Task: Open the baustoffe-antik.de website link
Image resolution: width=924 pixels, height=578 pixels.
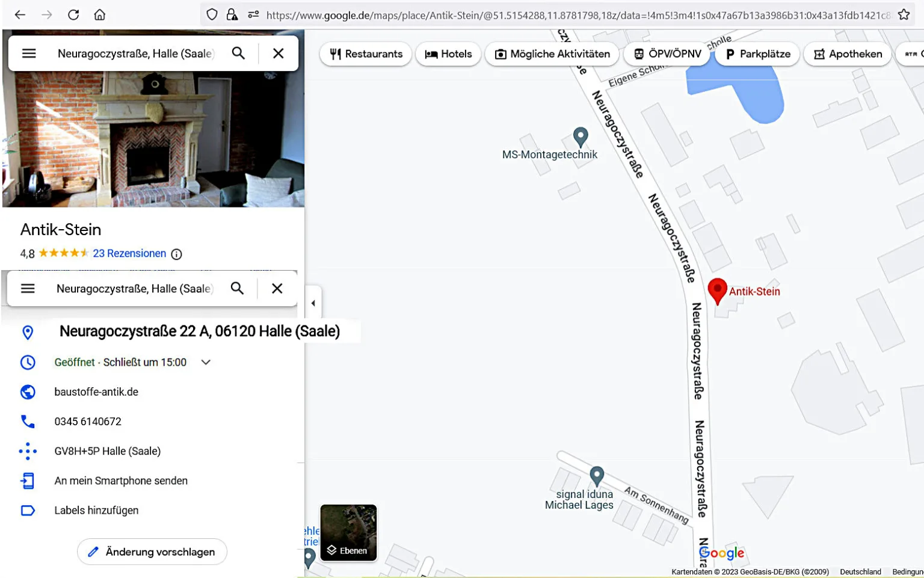Action: tap(96, 392)
